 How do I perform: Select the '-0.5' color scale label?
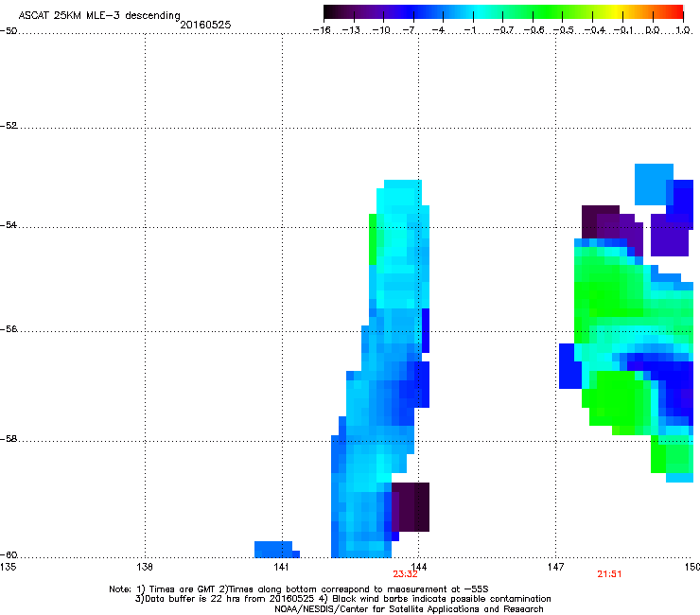(564, 30)
